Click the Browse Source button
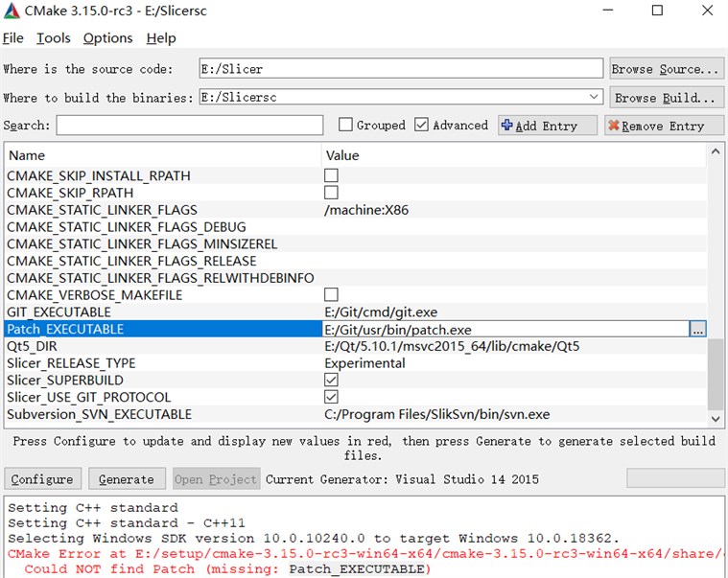728x578 pixels. point(667,69)
